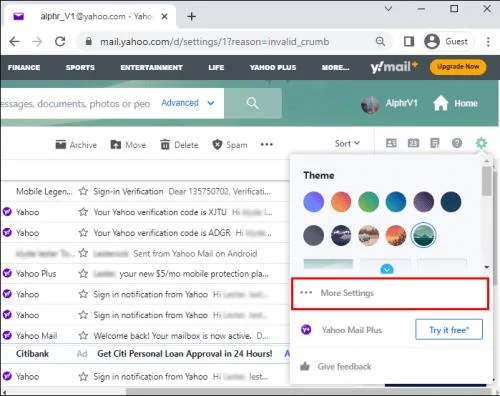Viewport: 500px width, 396px height.
Task: Click settings panel scrollbar up arrow
Action: [x=487, y=161]
